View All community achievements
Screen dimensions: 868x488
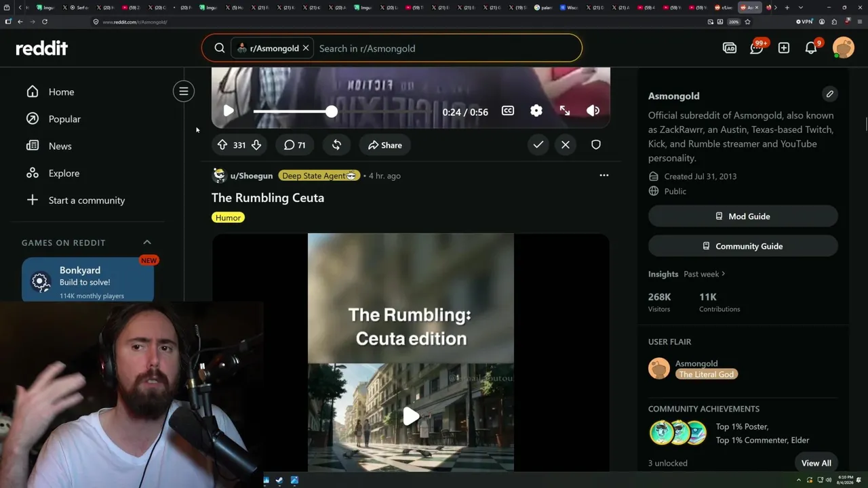click(x=816, y=463)
